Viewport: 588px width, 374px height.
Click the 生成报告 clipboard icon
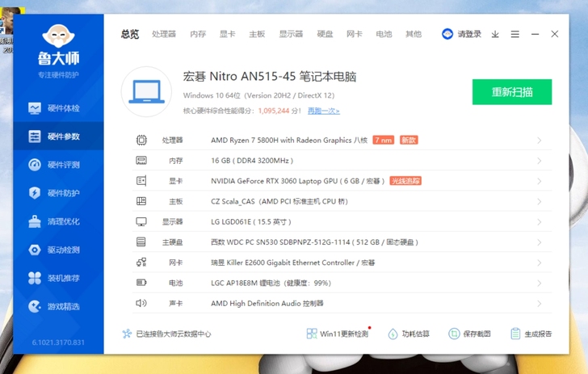coord(515,334)
